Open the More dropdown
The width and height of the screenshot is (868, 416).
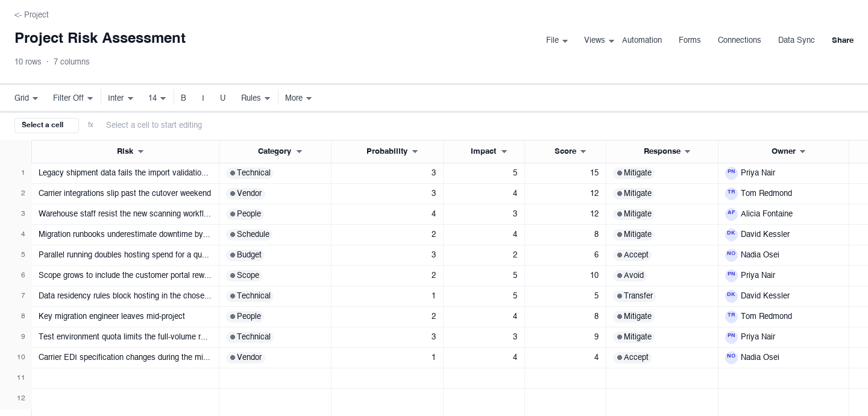click(298, 98)
